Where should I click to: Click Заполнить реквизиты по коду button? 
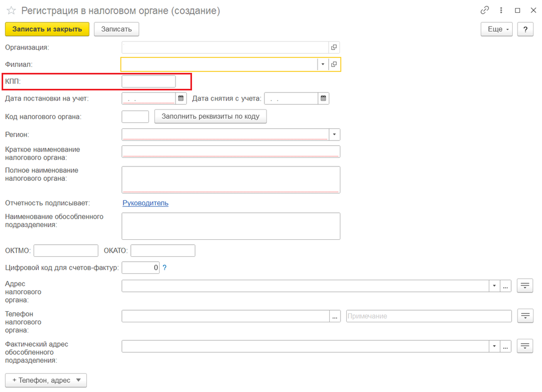tap(210, 116)
